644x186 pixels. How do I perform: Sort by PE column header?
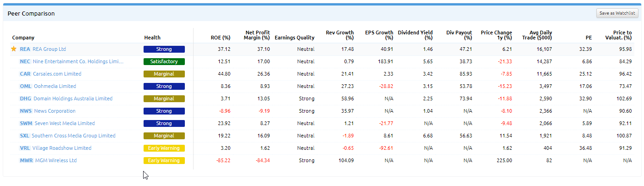click(589, 38)
